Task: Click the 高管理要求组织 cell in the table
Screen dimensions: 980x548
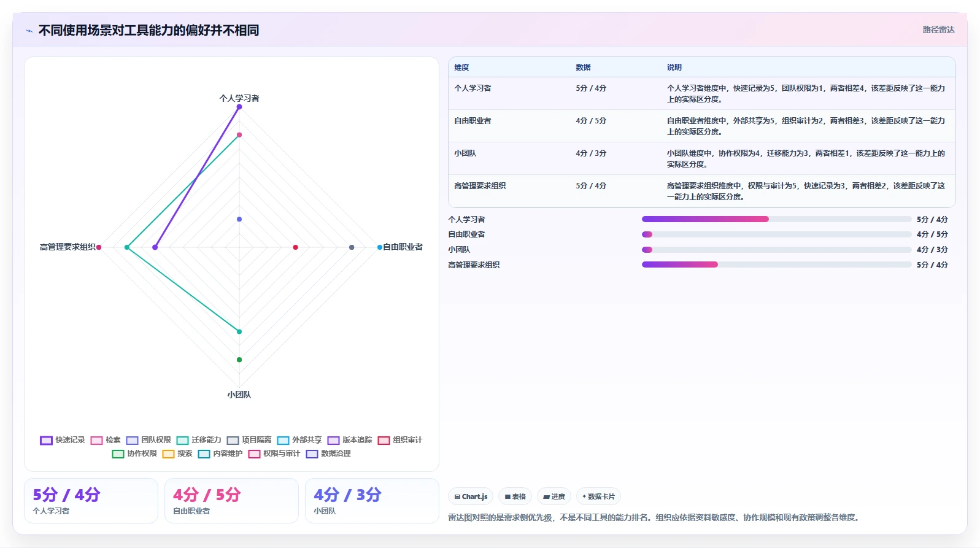Action: [480, 186]
